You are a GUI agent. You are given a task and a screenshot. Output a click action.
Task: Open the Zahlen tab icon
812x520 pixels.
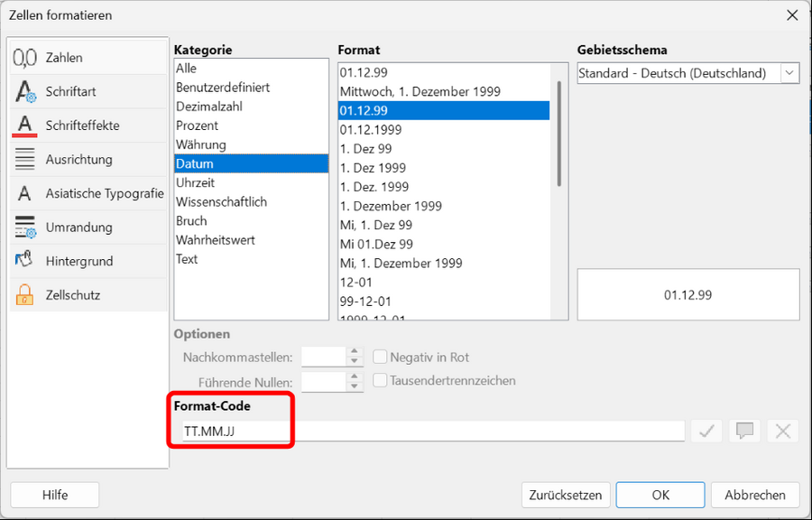(25, 58)
